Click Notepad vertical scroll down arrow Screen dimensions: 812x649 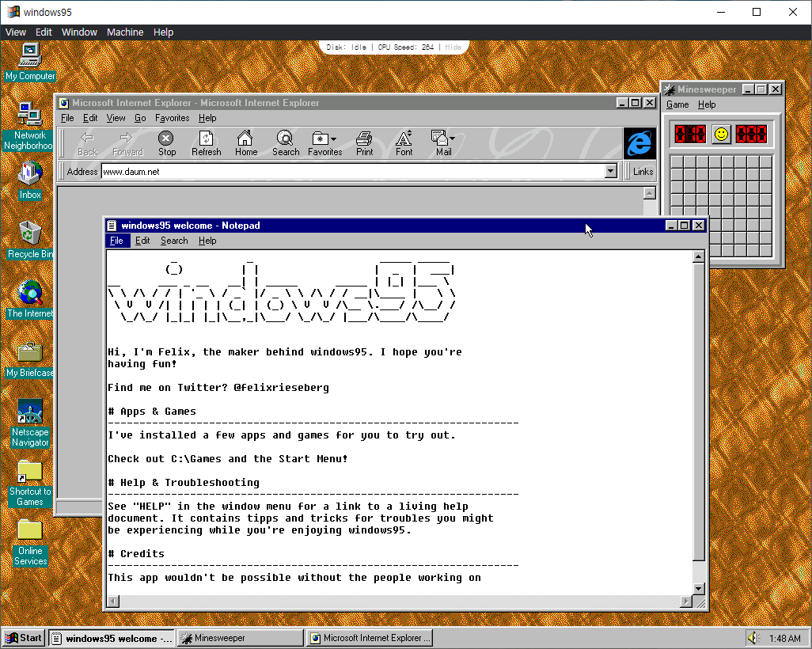pos(699,588)
